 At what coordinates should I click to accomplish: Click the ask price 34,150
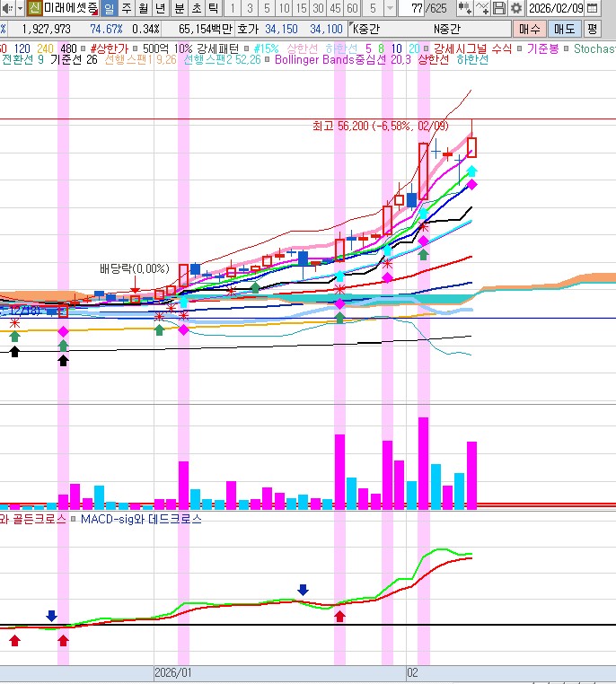[281, 30]
